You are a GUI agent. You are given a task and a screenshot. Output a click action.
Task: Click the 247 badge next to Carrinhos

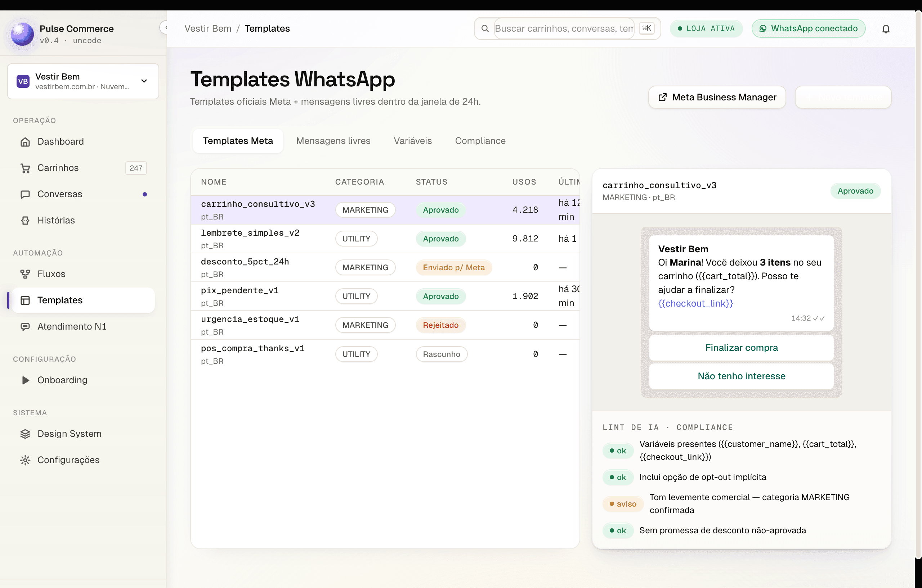click(x=136, y=168)
